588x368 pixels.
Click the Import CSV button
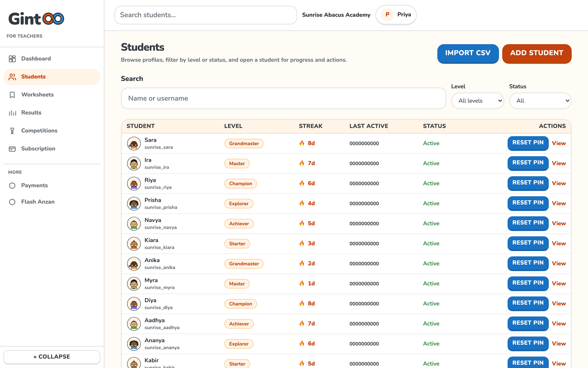pos(468,53)
